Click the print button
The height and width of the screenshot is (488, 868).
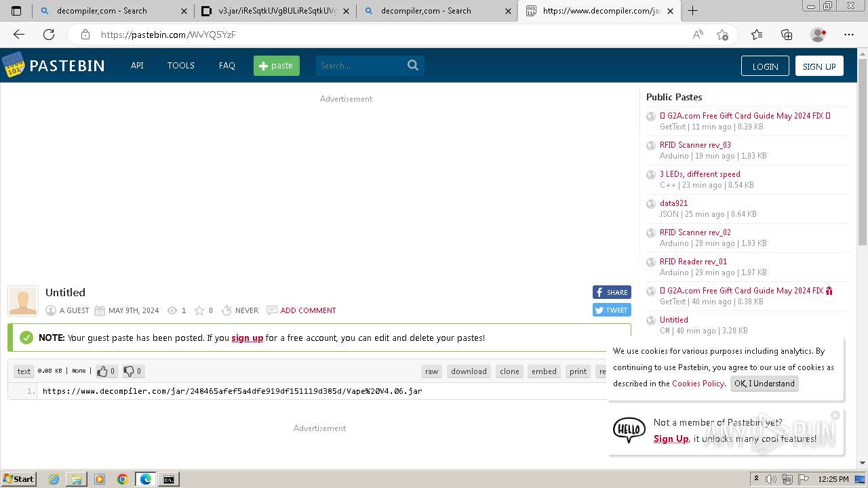578,371
